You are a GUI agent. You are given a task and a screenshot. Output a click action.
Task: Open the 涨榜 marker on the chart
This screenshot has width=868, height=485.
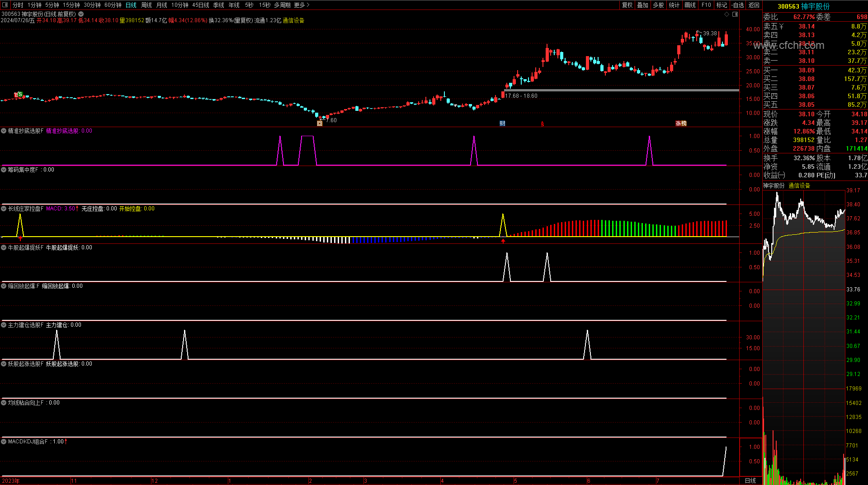[681, 124]
